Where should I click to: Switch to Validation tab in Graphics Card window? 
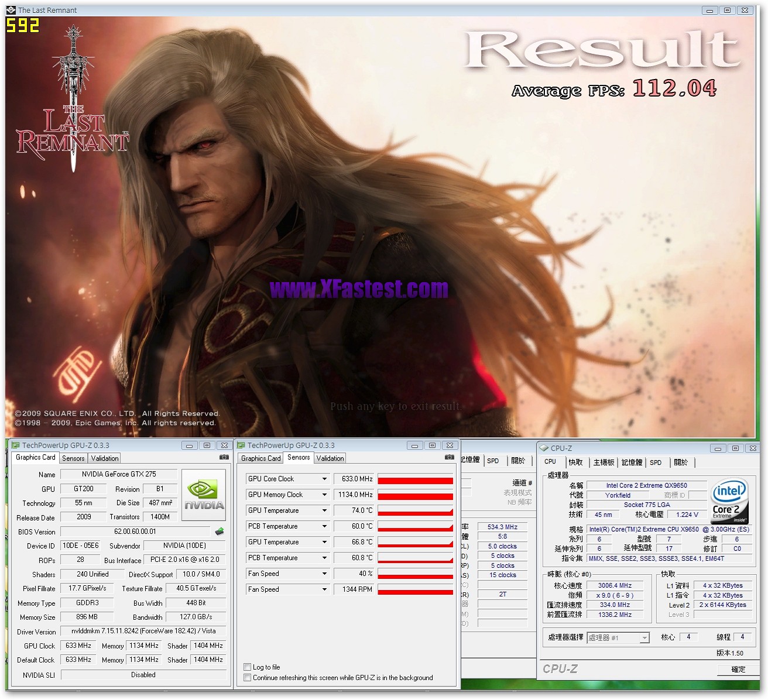[x=105, y=458]
